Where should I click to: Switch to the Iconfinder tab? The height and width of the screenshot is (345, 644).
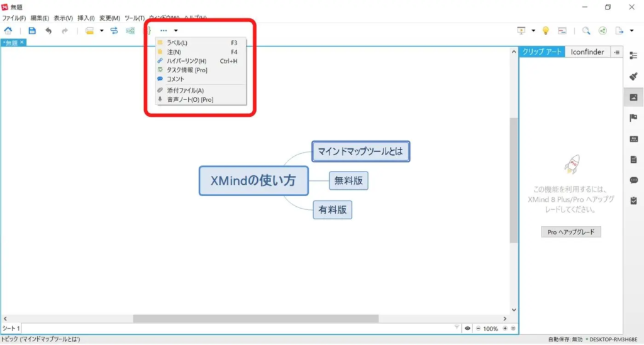[587, 52]
